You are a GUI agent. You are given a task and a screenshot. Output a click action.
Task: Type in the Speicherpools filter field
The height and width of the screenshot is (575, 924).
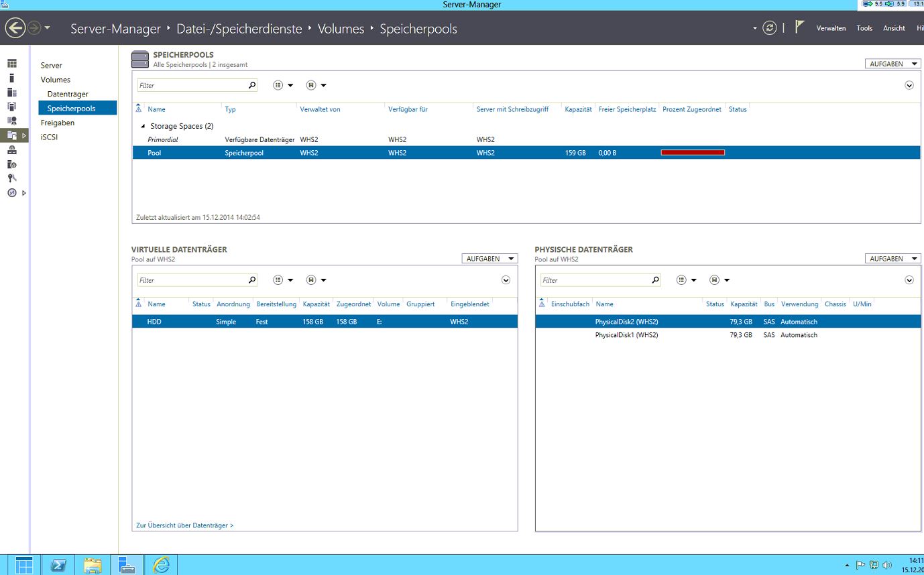tap(192, 85)
